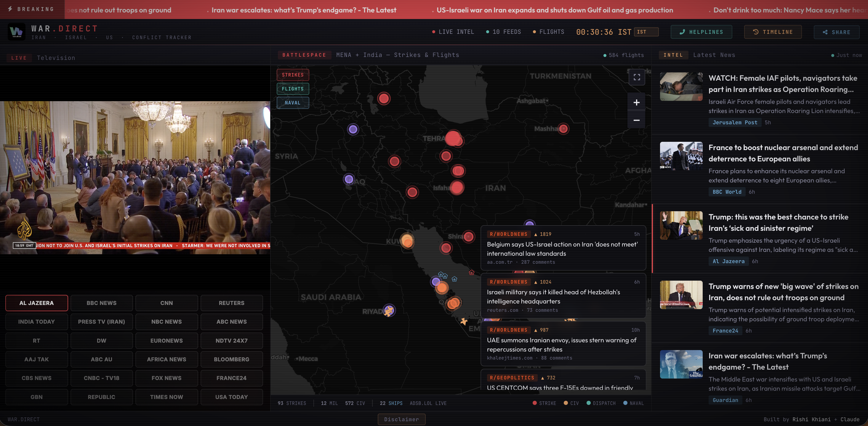This screenshot has width=868, height=426.
Task: Select the LIVE INTEL indicator
Action: 453,32
